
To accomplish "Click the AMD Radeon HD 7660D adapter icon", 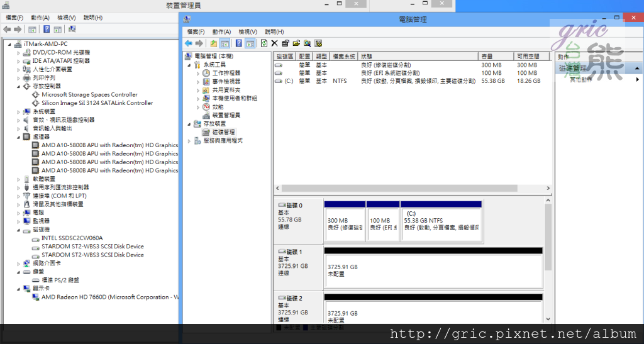I will point(36,297).
